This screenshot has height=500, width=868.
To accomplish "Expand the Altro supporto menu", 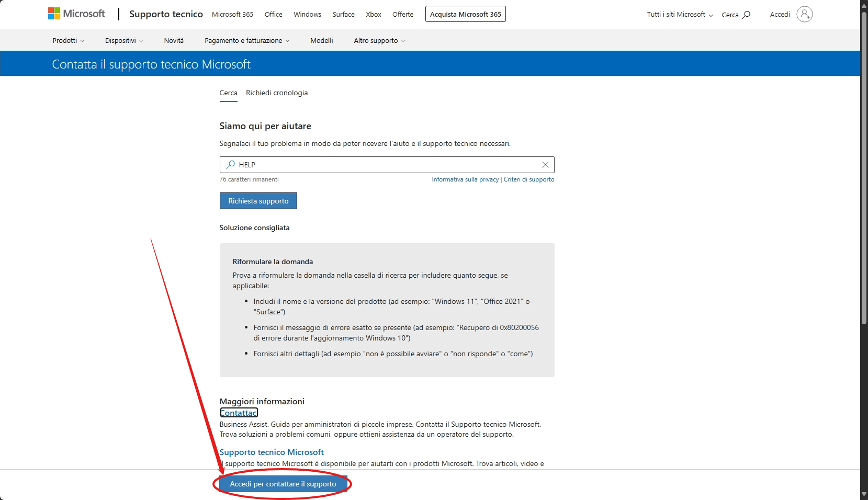I will 379,40.
